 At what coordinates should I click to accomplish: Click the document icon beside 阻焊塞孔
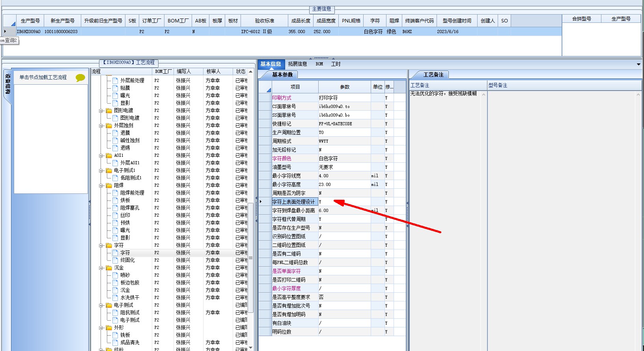click(116, 208)
